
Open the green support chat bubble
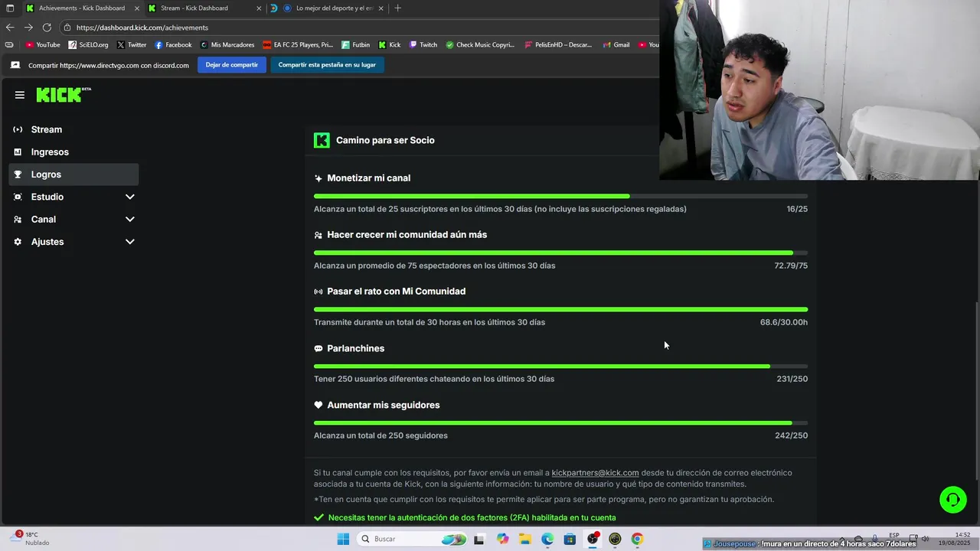point(953,500)
